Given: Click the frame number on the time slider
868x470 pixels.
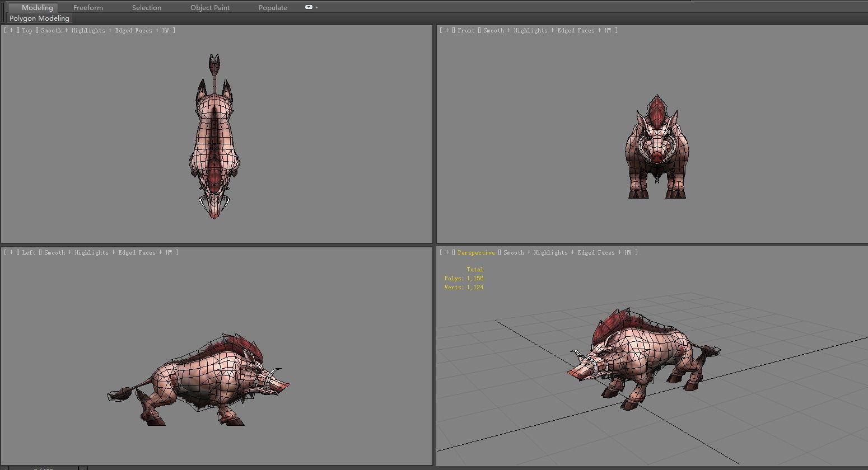Looking at the screenshot, I should 42,468.
